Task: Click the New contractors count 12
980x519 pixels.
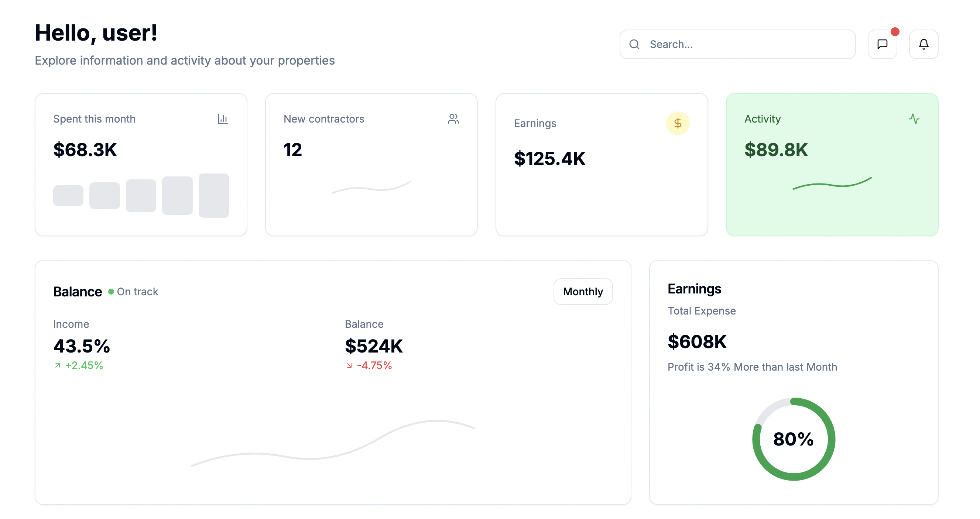Action: coord(292,149)
